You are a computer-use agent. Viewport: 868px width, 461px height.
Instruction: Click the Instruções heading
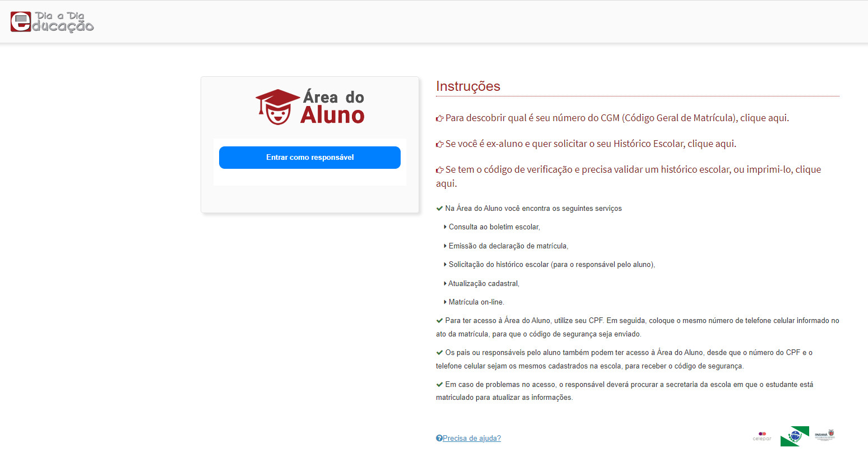point(468,86)
